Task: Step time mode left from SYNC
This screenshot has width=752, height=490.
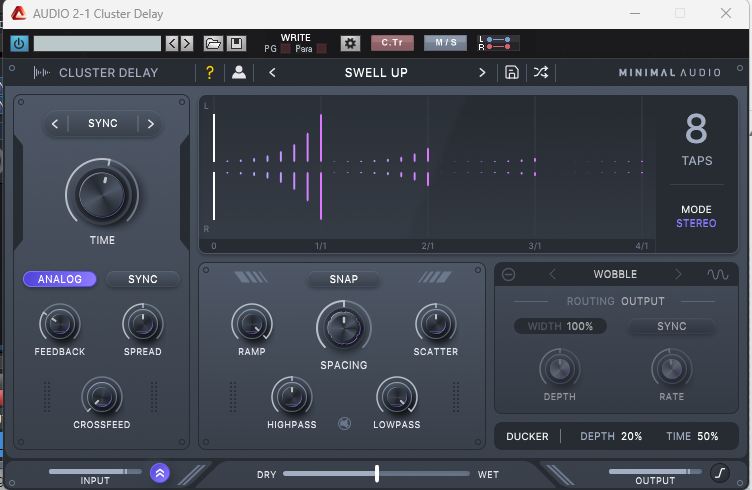Action: (55, 124)
